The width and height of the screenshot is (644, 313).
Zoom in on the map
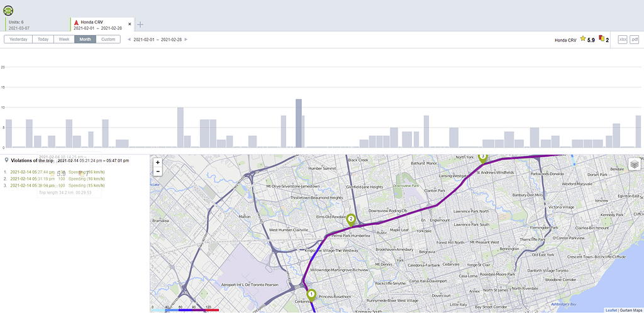157,162
